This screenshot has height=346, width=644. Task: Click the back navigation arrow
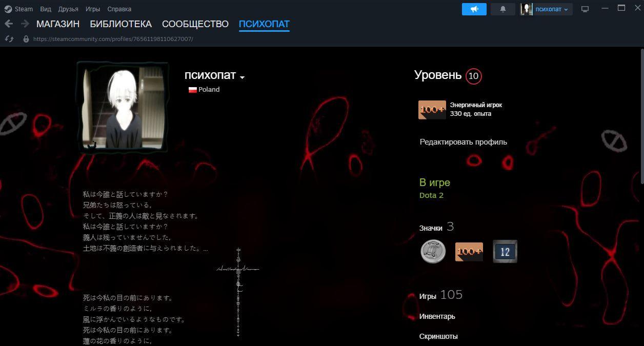[9, 24]
